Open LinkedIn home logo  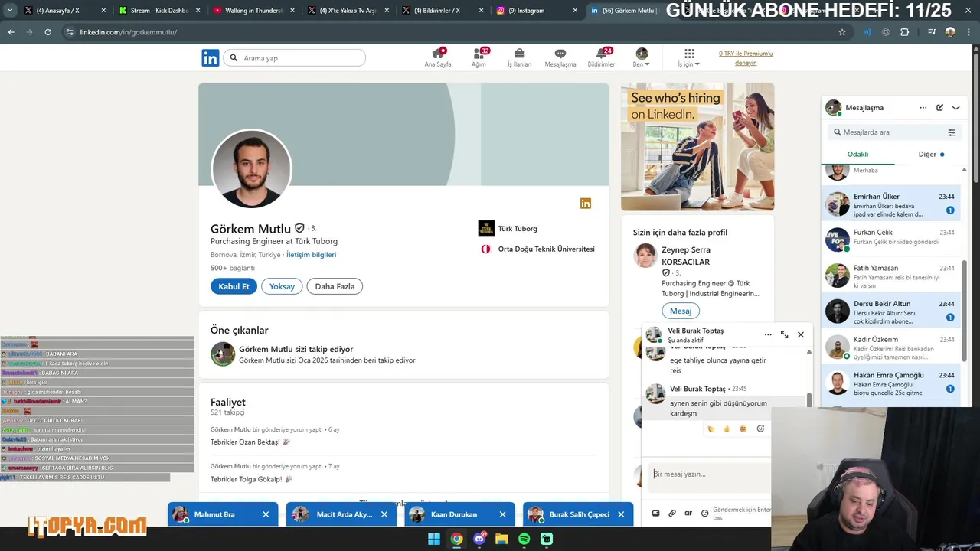pyautogui.click(x=210, y=58)
